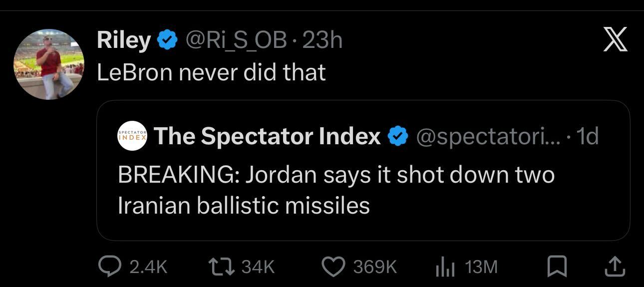Click the Riley display name
Viewport: 644px width, 287px height.
123,41
